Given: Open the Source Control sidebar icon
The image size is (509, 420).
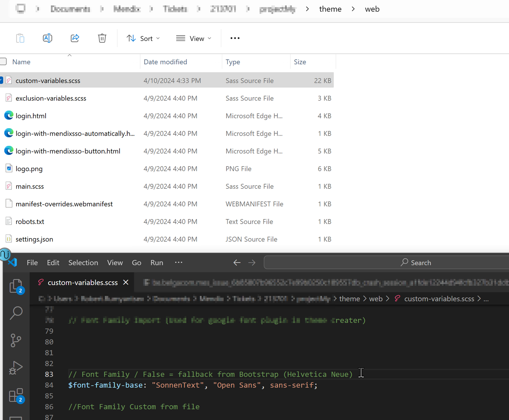Looking at the screenshot, I should coord(16,340).
